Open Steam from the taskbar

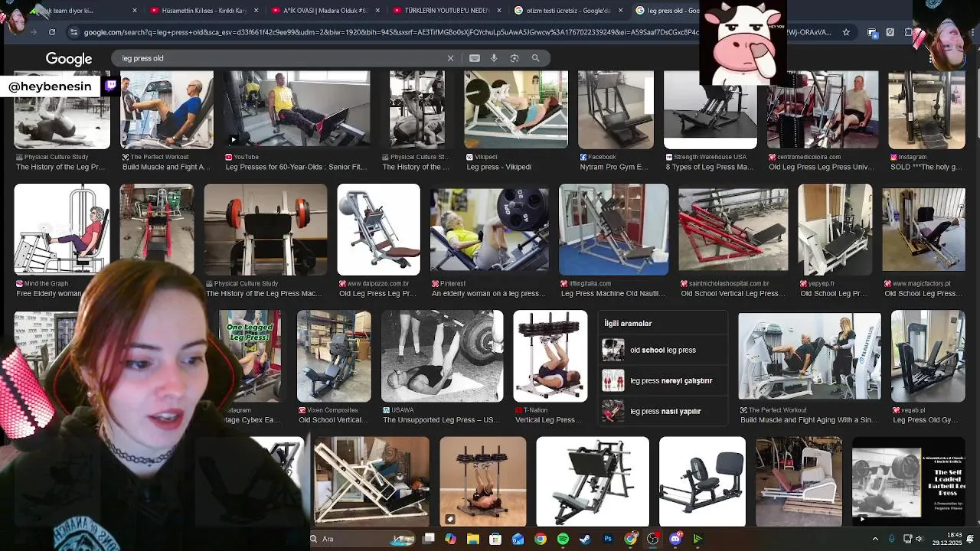[586, 539]
